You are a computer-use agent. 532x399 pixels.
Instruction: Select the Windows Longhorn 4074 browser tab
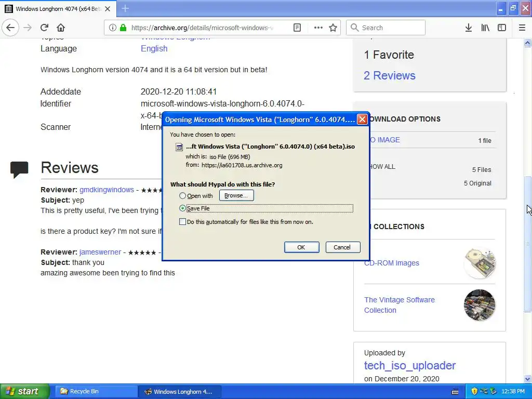58,9
